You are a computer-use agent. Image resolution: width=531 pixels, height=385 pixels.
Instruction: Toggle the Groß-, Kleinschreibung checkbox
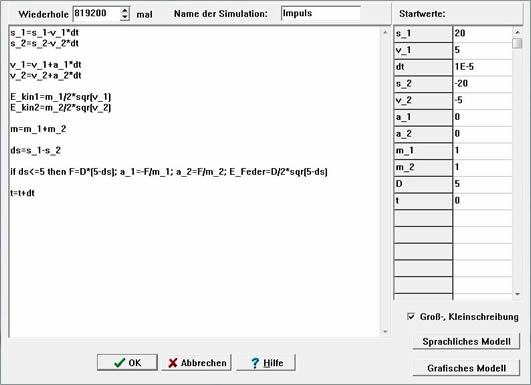(411, 317)
